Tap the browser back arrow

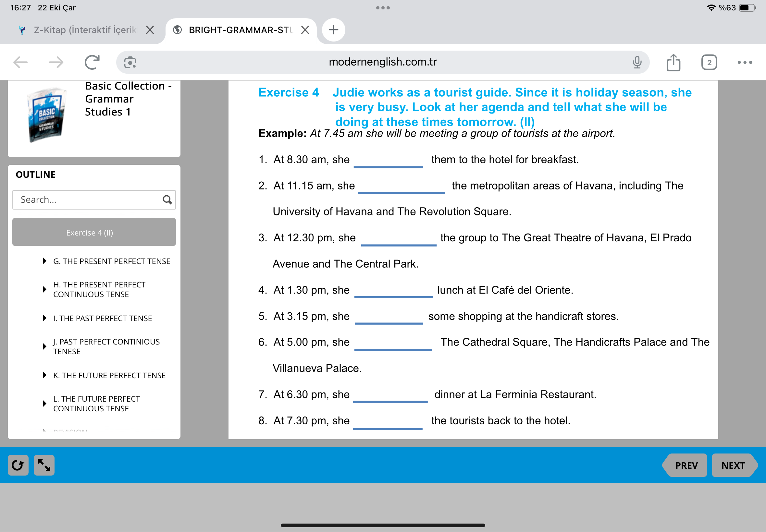(x=21, y=62)
